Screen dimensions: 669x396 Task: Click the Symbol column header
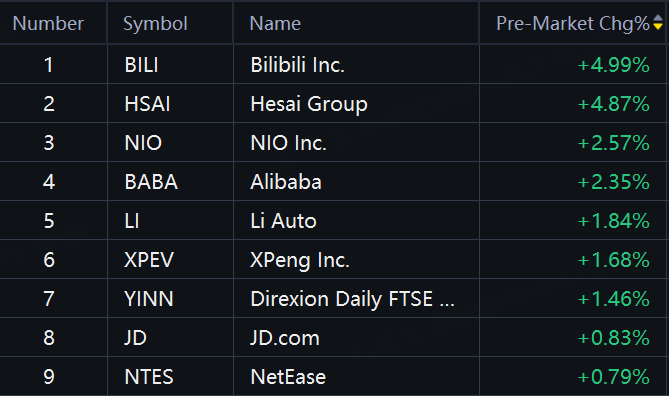(x=155, y=23)
